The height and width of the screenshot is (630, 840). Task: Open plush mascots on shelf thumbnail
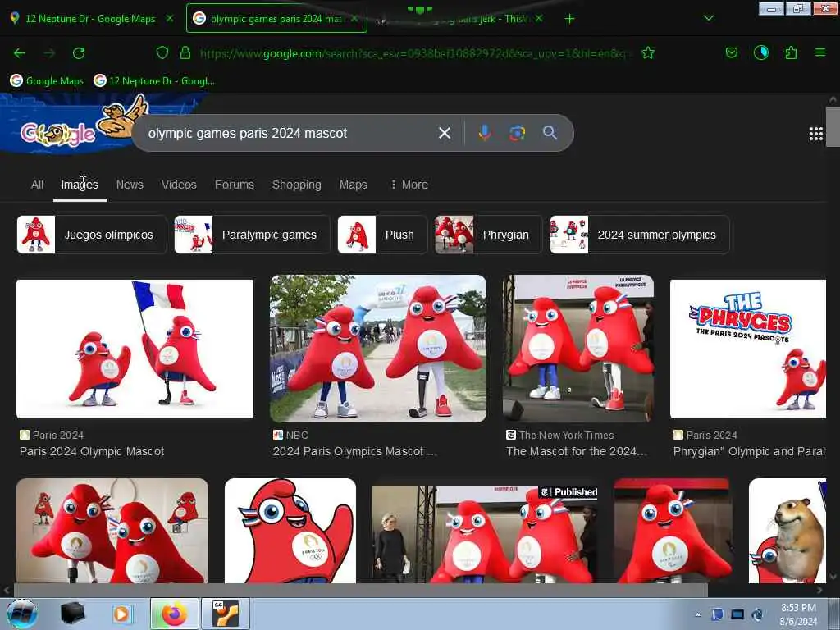pos(112,531)
